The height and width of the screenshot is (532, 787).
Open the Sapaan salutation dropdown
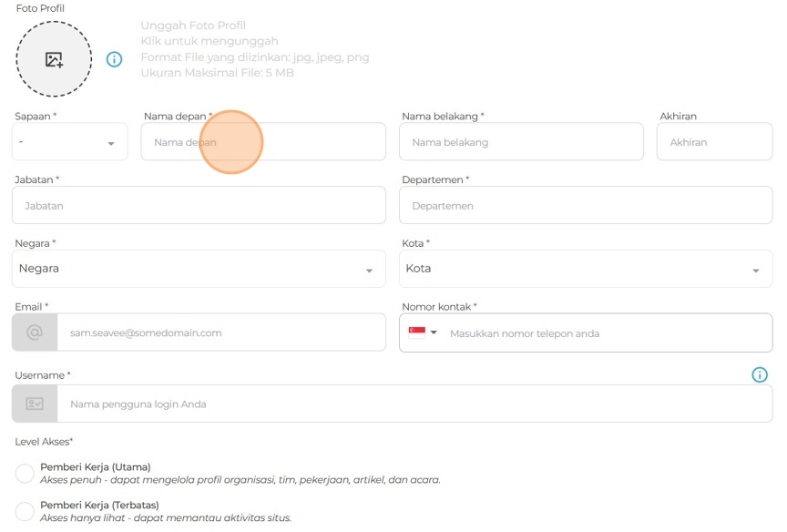point(70,142)
